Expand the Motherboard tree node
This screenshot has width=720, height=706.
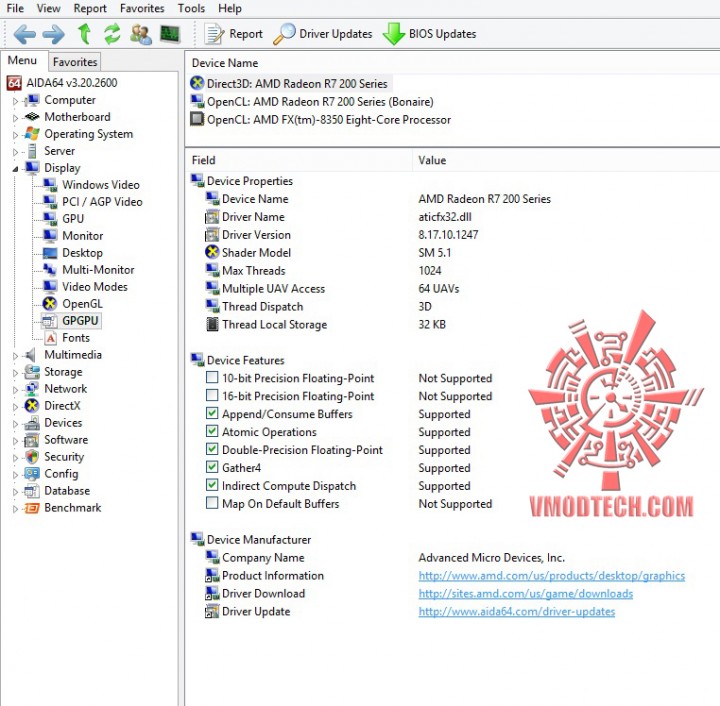(16, 118)
